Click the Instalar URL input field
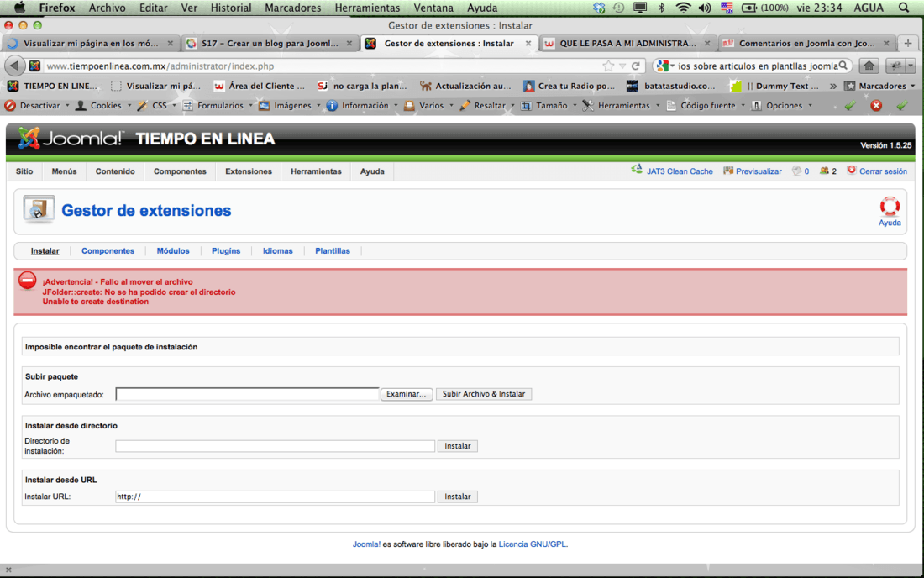The image size is (924, 578). tap(276, 497)
